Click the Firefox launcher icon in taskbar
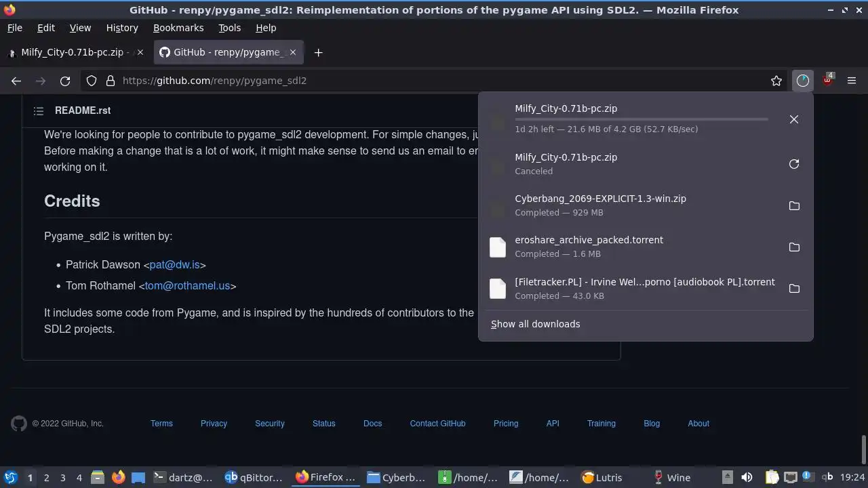The image size is (868, 488). click(118, 477)
